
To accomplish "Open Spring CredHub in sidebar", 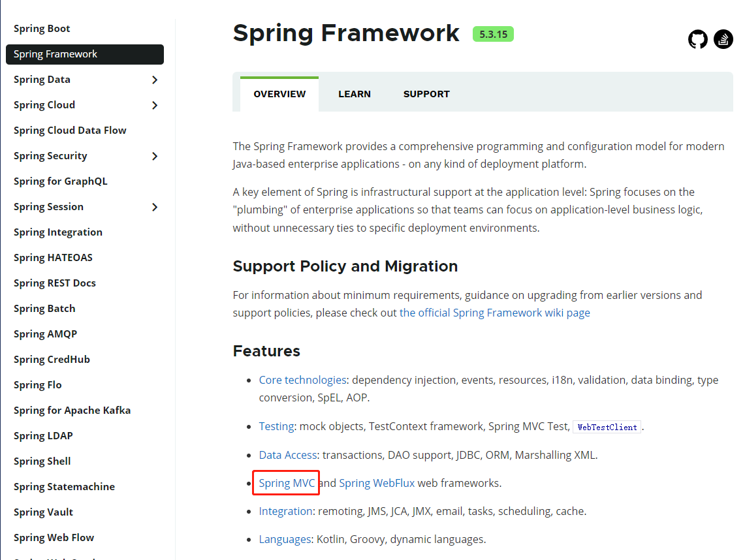I will 52,360.
